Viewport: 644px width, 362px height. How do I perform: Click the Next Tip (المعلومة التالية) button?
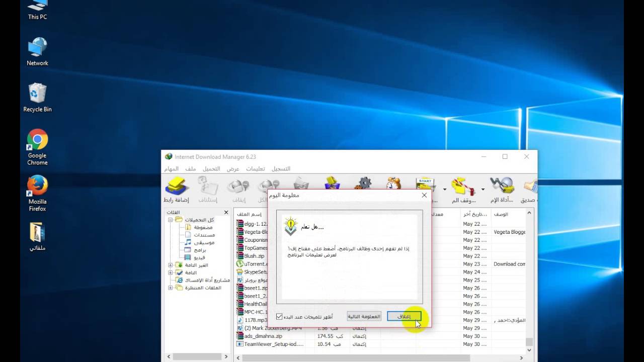364,316
